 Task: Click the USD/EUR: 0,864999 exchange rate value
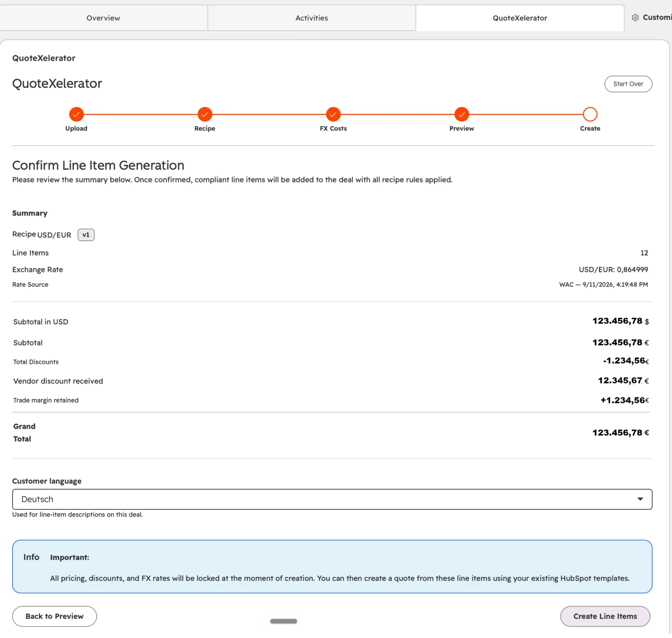tap(613, 269)
